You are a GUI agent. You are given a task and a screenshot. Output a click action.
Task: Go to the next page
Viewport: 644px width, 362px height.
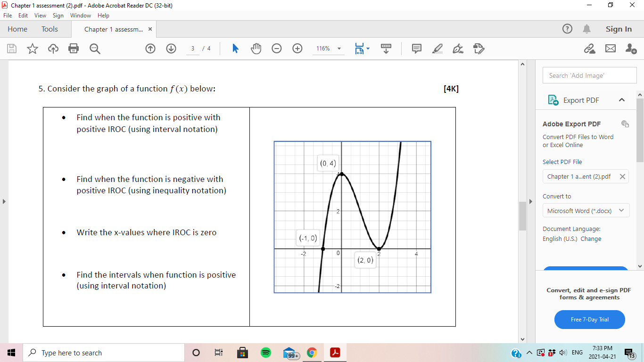pyautogui.click(x=171, y=49)
